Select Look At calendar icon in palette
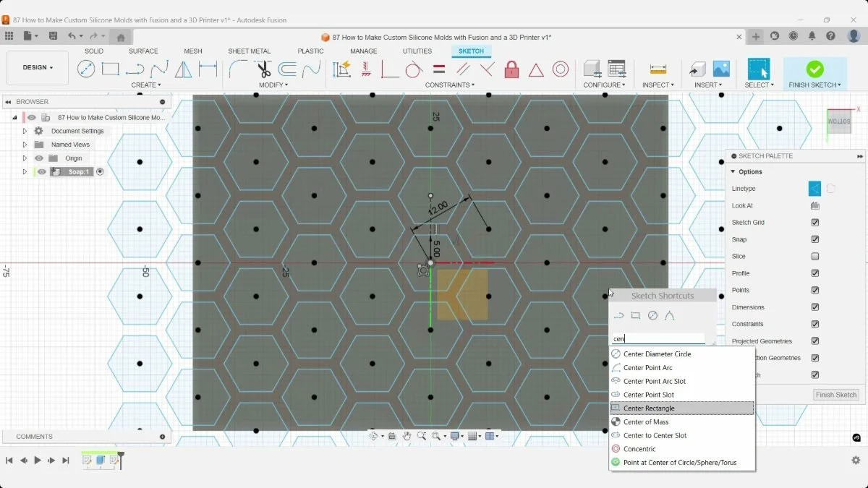The width and height of the screenshot is (868, 488). pyautogui.click(x=815, y=205)
